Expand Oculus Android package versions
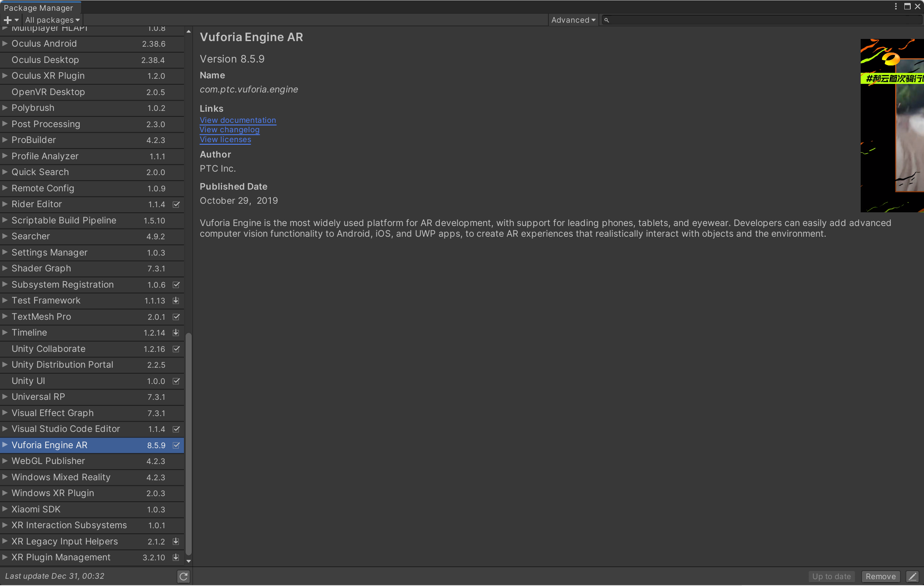 point(5,44)
